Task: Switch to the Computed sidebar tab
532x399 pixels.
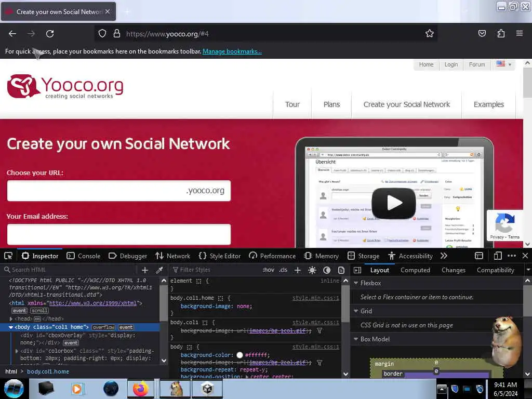Action: tap(415, 270)
